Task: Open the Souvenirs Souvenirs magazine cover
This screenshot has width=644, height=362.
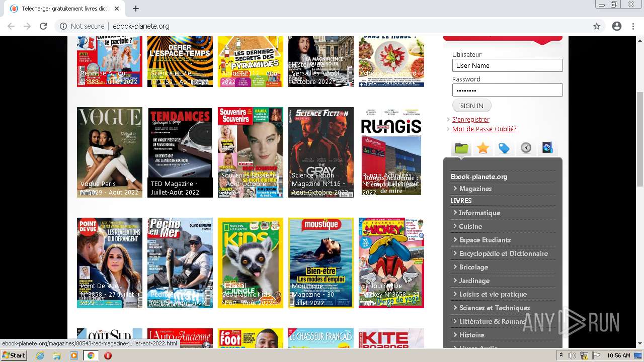Action: (x=251, y=152)
